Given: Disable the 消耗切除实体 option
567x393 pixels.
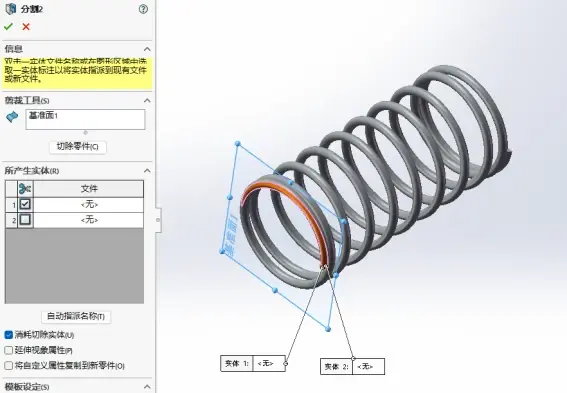Looking at the screenshot, I should (9, 335).
